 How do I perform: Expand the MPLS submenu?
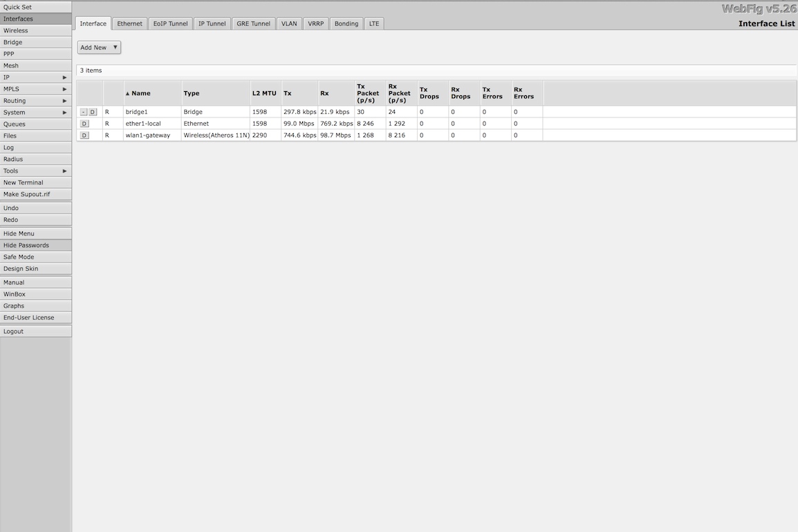[35, 89]
